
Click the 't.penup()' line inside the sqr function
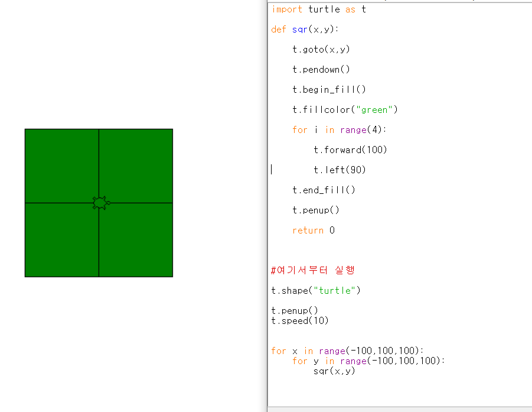[315, 210]
